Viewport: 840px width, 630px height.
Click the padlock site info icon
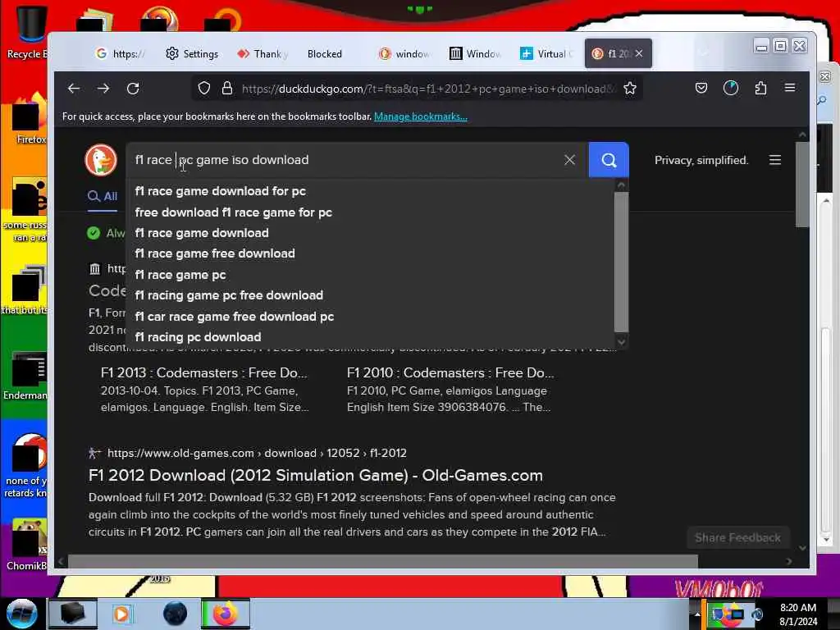pos(227,88)
